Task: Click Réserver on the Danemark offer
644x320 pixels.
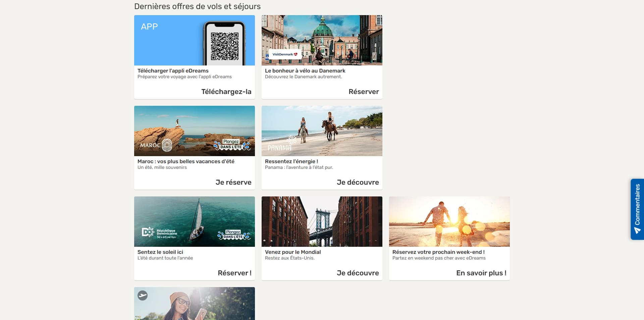Action: click(x=364, y=92)
